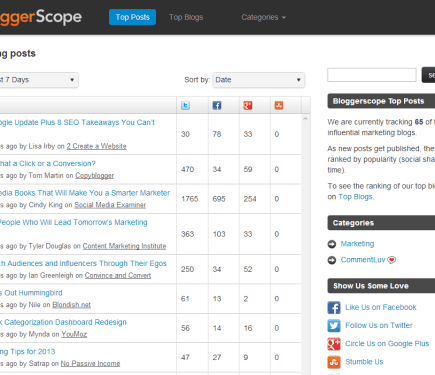Click Circle Us on Google Plus link

tap(387, 344)
